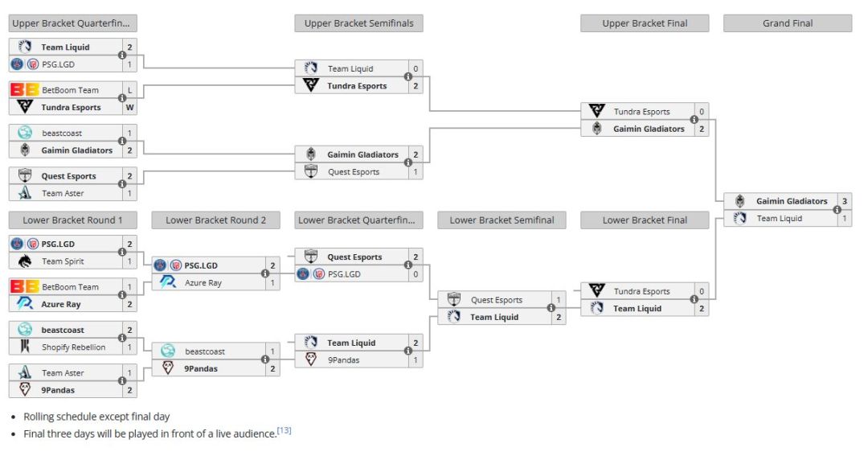Click Gaimin Gladiators logo in Grand Final
This screenshot has height=456, width=868.
coord(739,201)
